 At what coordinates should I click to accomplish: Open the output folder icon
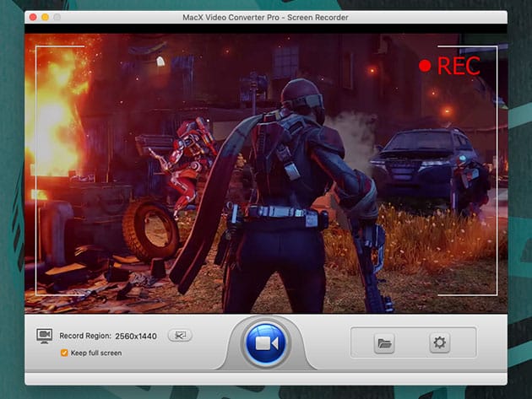click(x=384, y=342)
